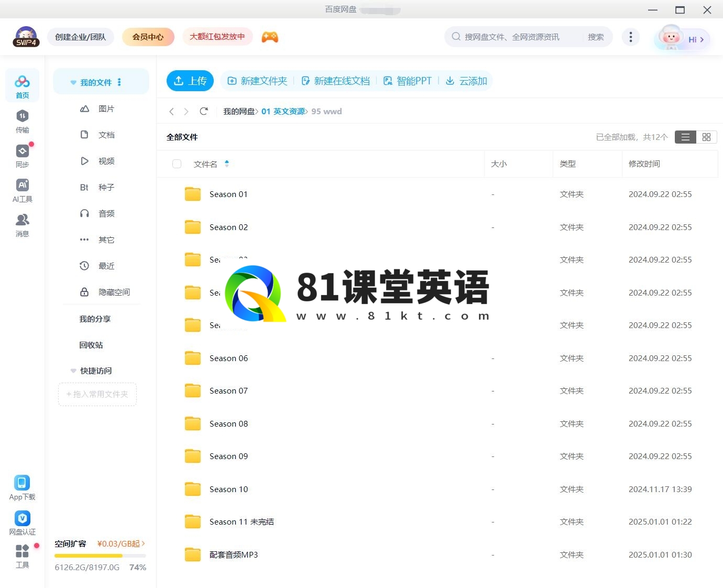
Task: Click 新建在线文档 button
Action: (x=335, y=81)
